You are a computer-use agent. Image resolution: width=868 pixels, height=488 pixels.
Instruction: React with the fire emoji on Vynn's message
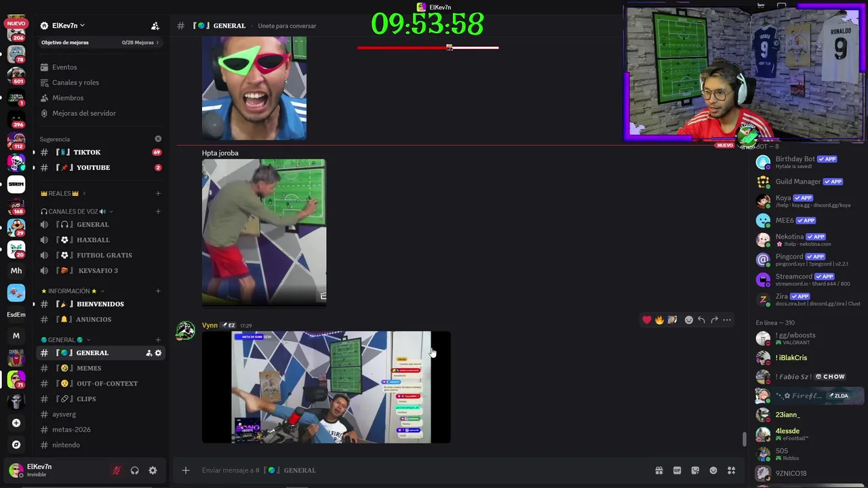(x=659, y=320)
